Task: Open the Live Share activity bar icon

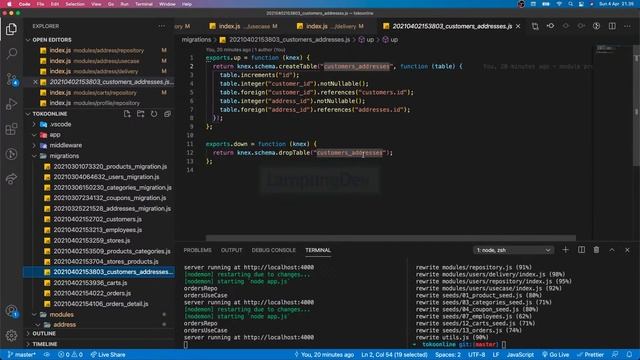Action: (11, 179)
